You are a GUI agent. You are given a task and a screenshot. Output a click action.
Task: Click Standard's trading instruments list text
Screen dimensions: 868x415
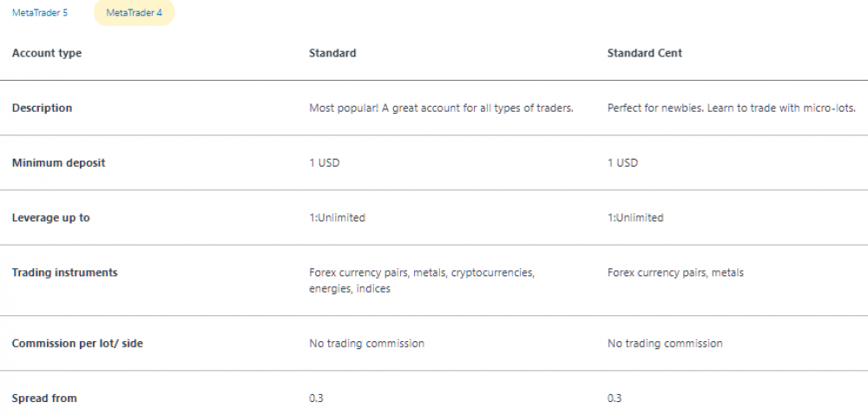[x=422, y=280]
